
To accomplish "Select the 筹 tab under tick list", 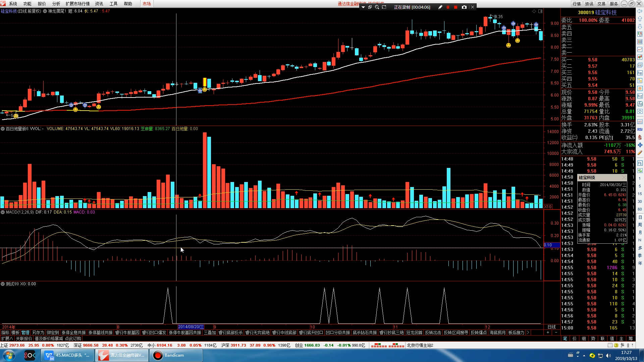I will click(x=631, y=339).
